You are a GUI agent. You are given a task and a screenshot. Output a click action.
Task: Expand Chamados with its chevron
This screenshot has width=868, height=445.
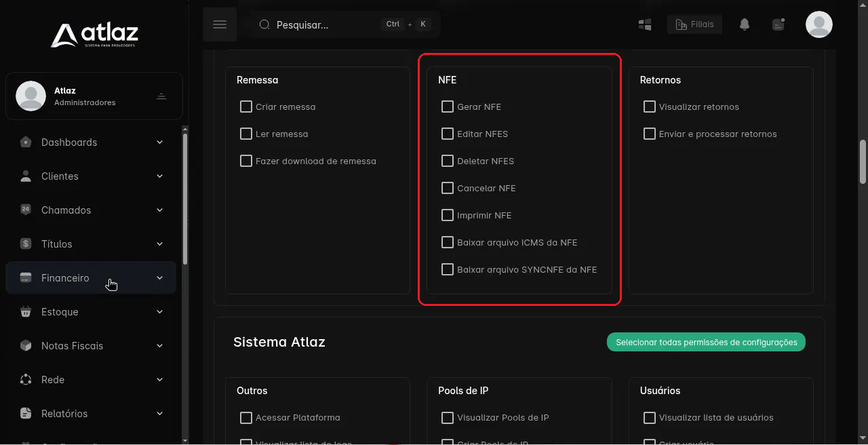pyautogui.click(x=160, y=210)
